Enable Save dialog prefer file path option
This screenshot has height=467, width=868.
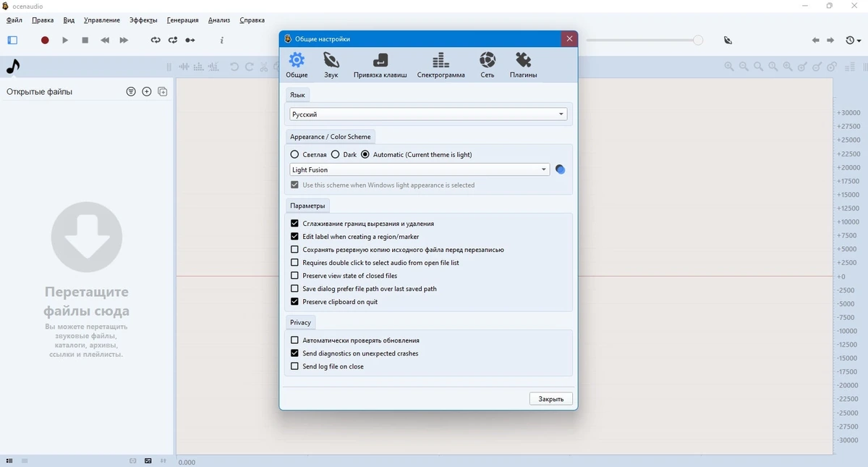pos(294,289)
